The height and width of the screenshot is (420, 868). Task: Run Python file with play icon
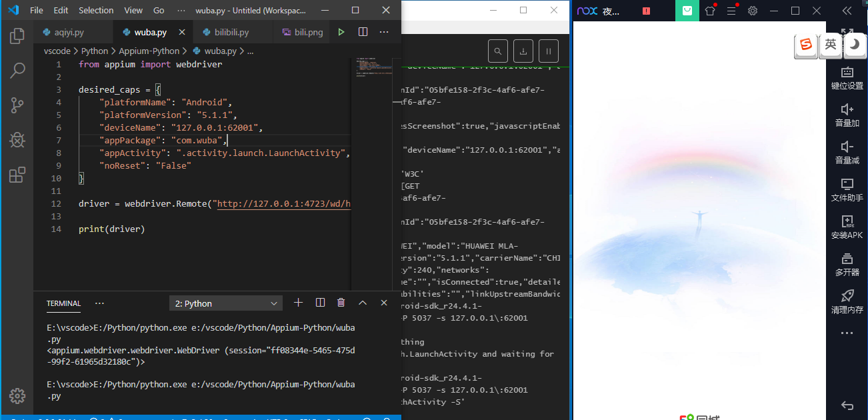point(341,32)
